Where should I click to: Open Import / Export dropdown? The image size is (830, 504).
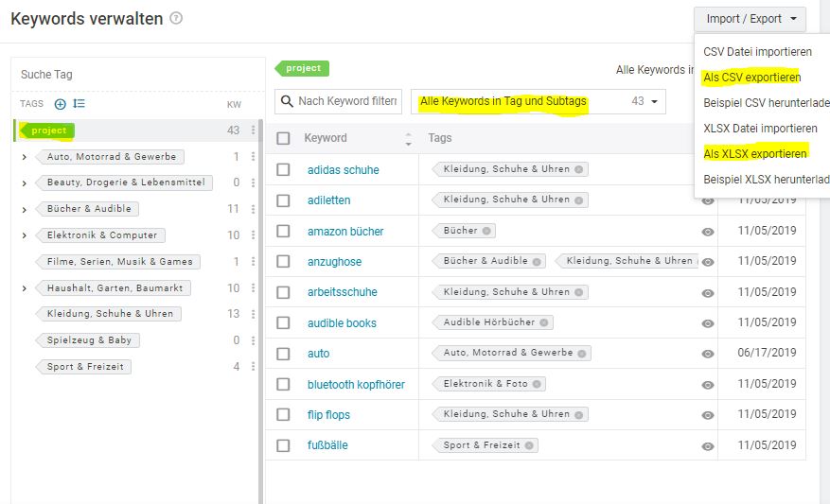pos(751,19)
